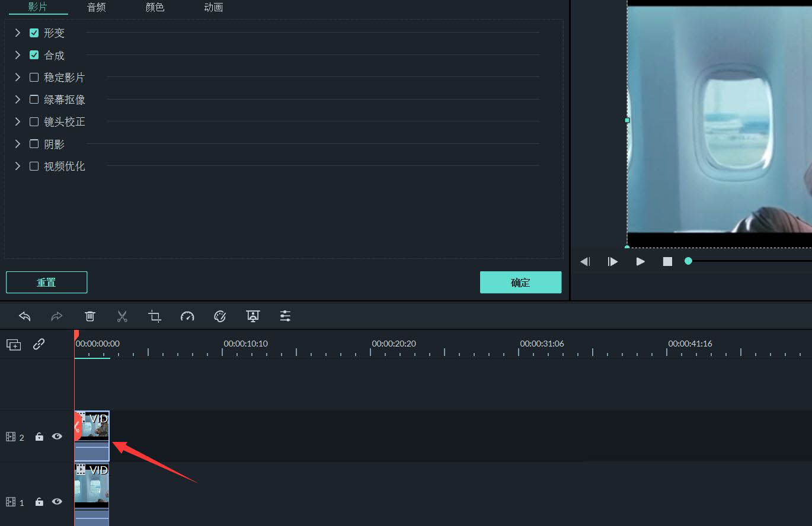Delete clip with trash icon
The height and width of the screenshot is (526, 812).
(x=90, y=316)
